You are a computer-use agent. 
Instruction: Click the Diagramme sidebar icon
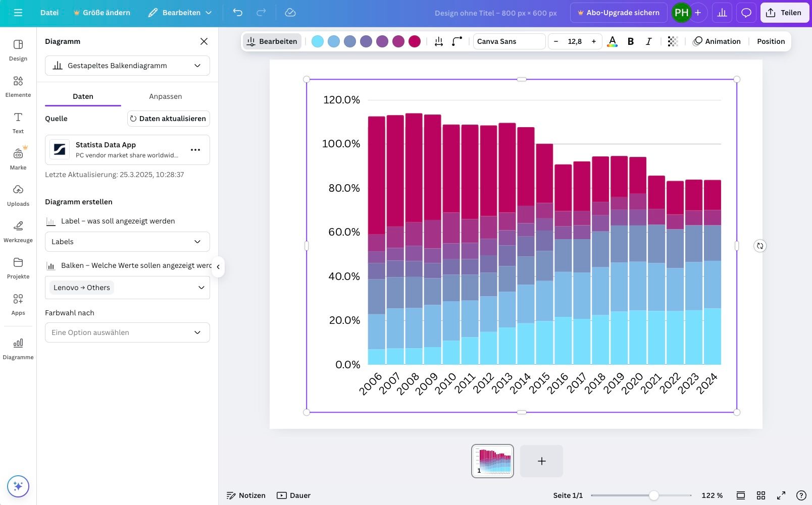coord(18,349)
